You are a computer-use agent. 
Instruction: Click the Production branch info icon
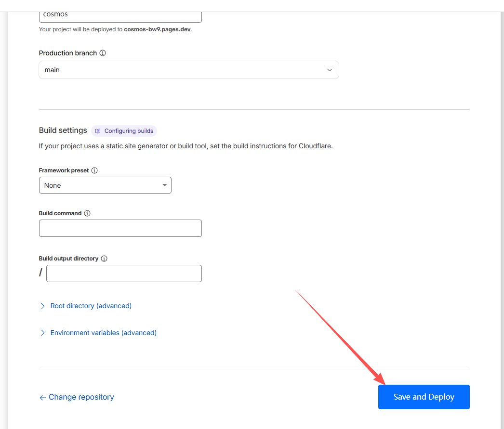(103, 53)
